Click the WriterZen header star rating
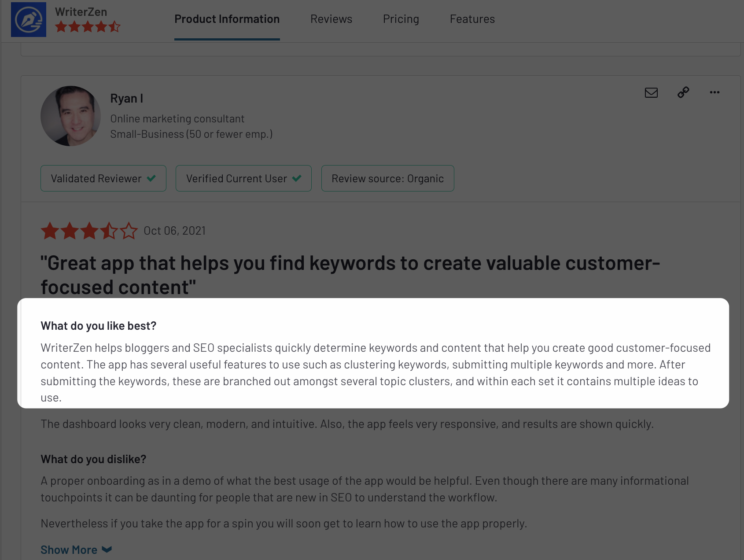The image size is (744, 560). pyautogui.click(x=88, y=27)
